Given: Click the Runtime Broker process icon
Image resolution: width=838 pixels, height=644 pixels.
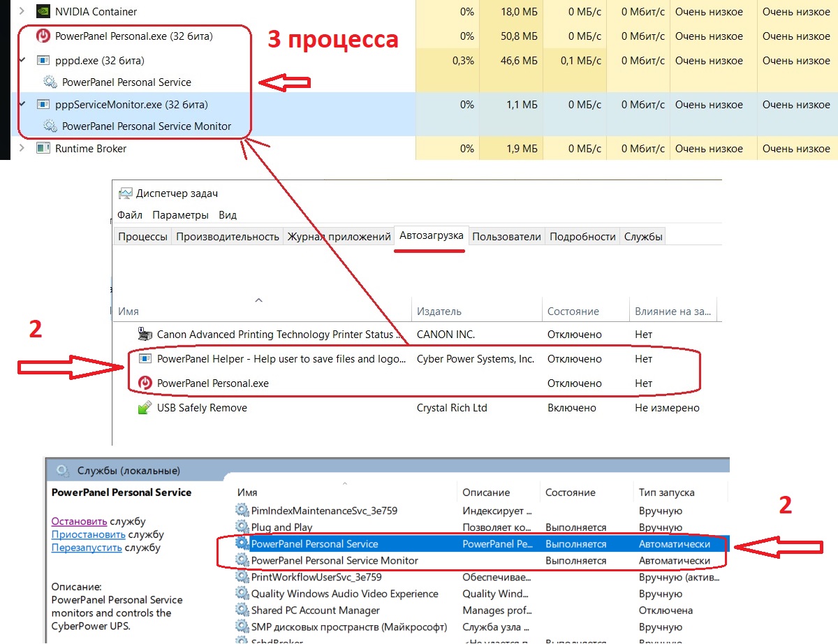Looking at the screenshot, I should 43,148.
